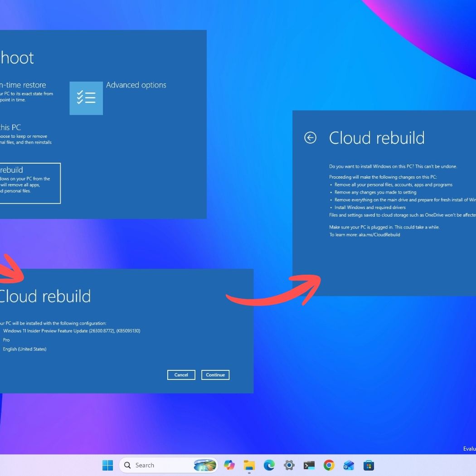Open the search highlights landscape image

(x=205, y=465)
